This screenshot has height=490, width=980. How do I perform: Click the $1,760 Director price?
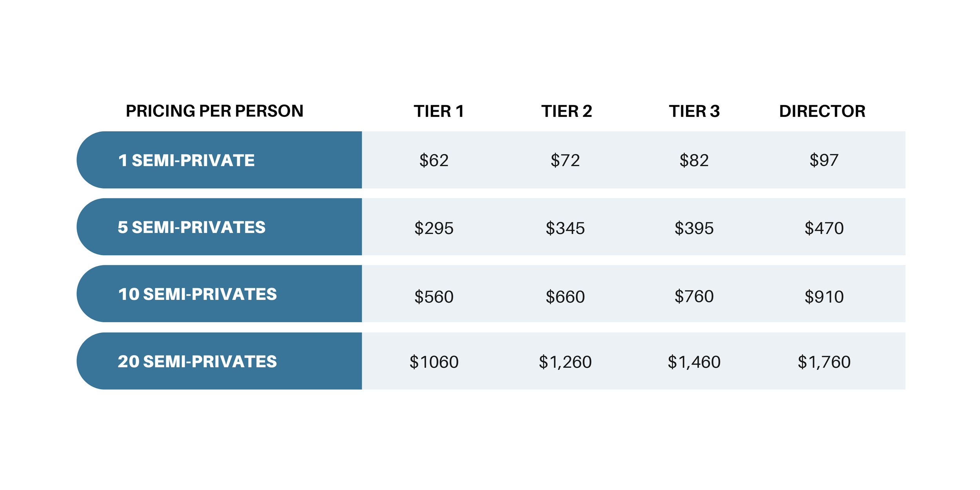(x=824, y=362)
